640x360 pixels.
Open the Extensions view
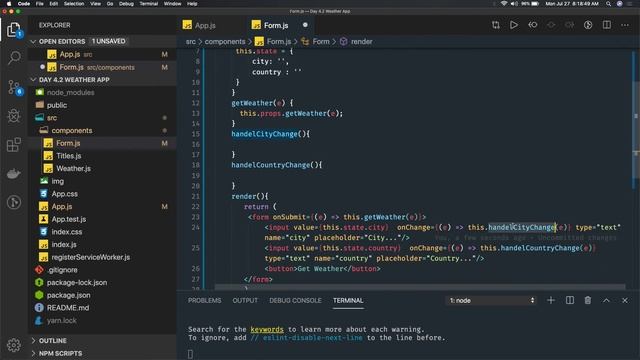point(14,144)
